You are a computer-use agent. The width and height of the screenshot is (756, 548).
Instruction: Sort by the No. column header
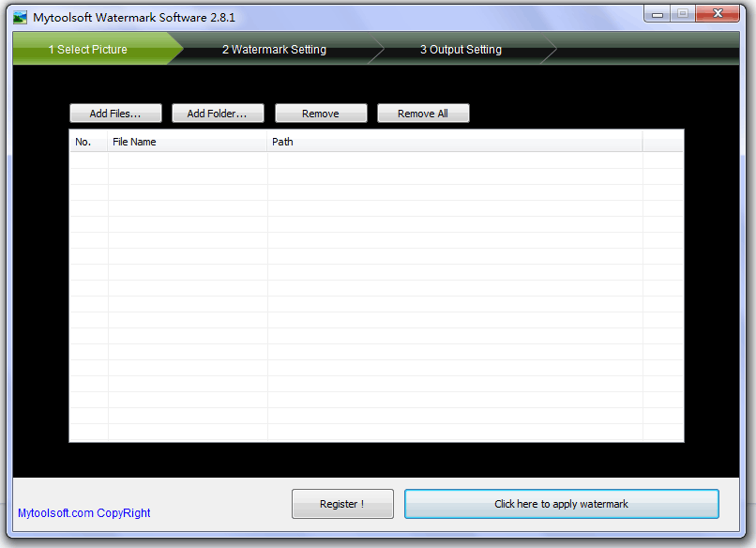89,142
